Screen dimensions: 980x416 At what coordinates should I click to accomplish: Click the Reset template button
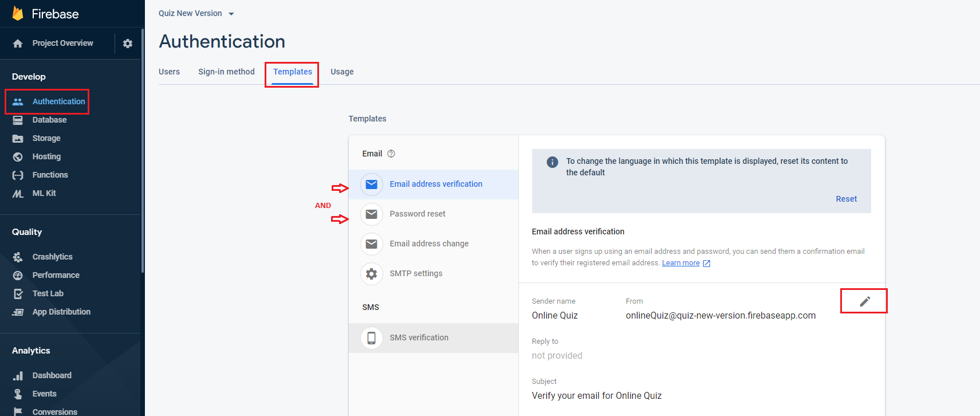coord(846,199)
